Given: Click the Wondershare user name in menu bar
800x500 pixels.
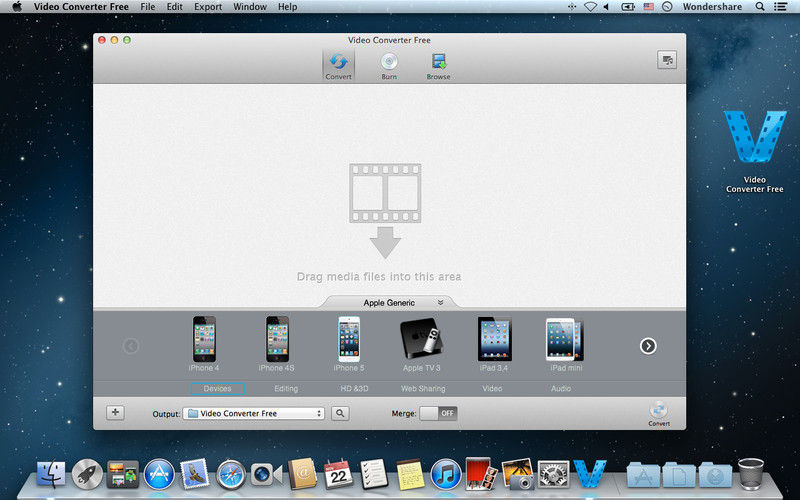Looking at the screenshot, I should (x=712, y=7).
